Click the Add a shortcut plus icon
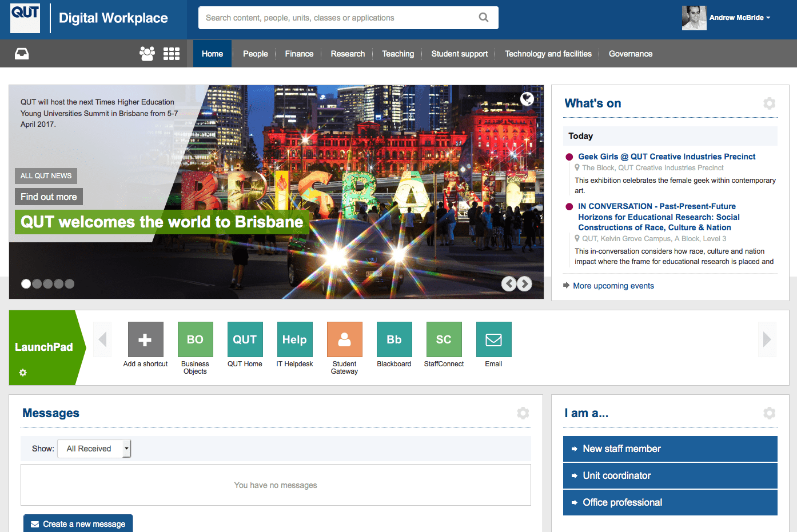The height and width of the screenshot is (532, 797). pyautogui.click(x=145, y=339)
